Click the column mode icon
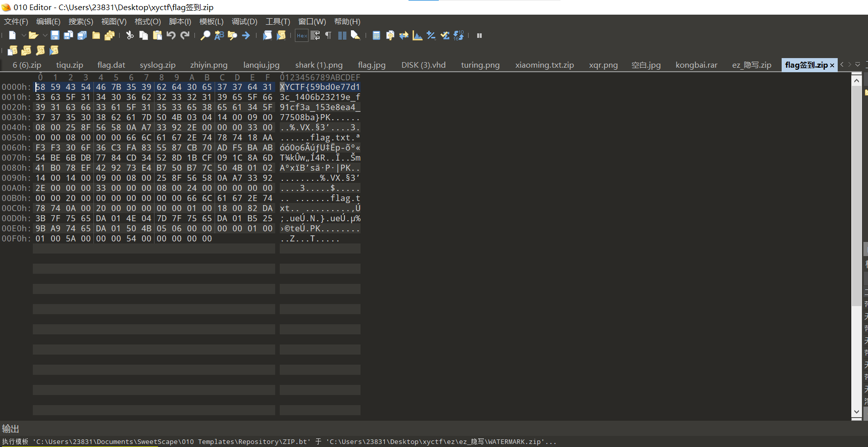This screenshot has width=868, height=447. (342, 35)
